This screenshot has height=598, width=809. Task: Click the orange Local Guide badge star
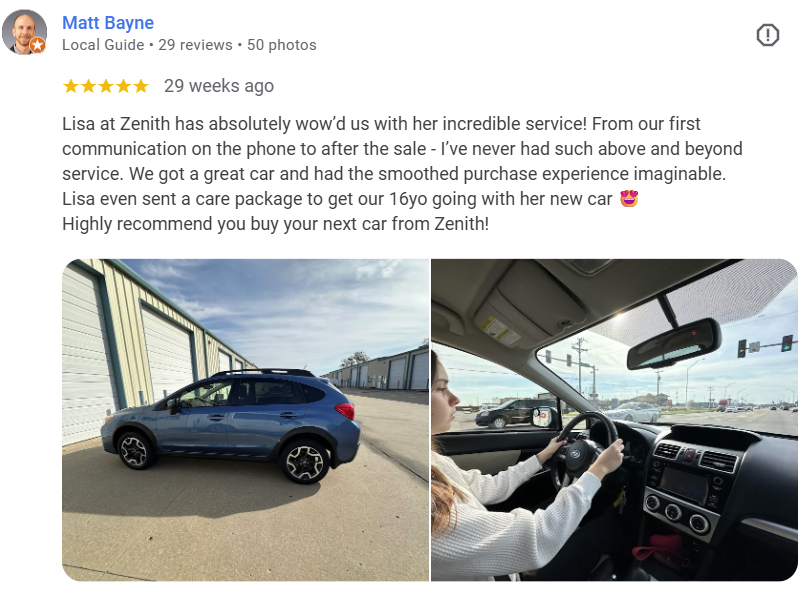click(37, 45)
